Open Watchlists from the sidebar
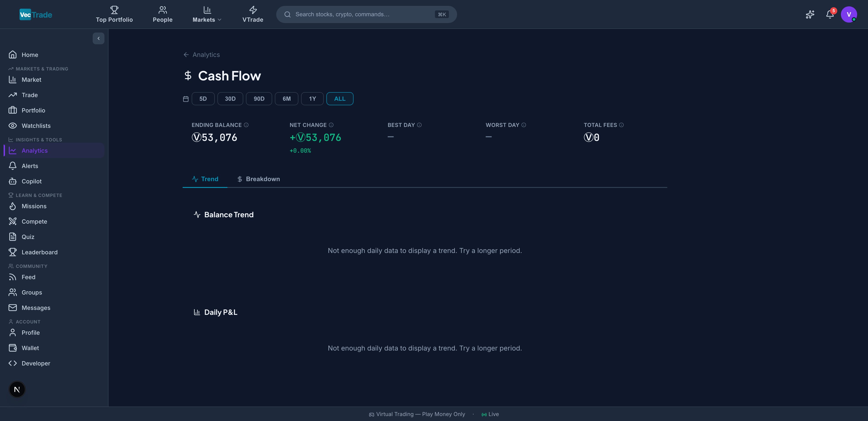868x421 pixels. [x=54, y=126]
